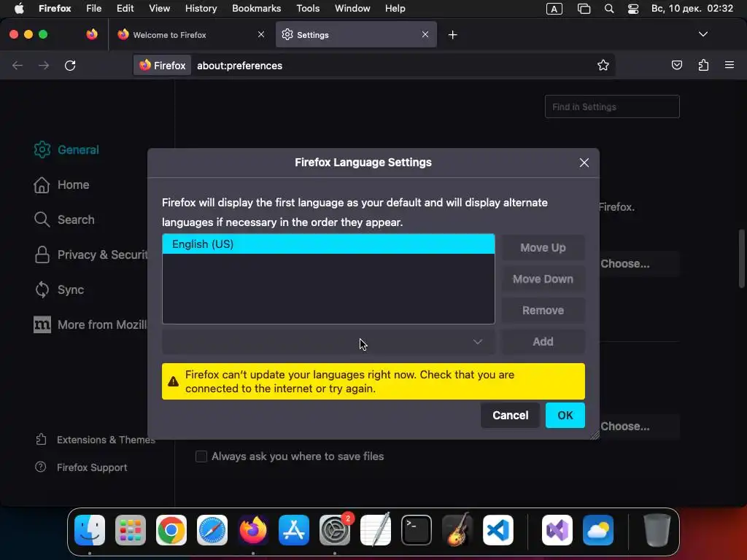Open the File menu
Screen dimensions: 747x560
[x=93, y=9]
